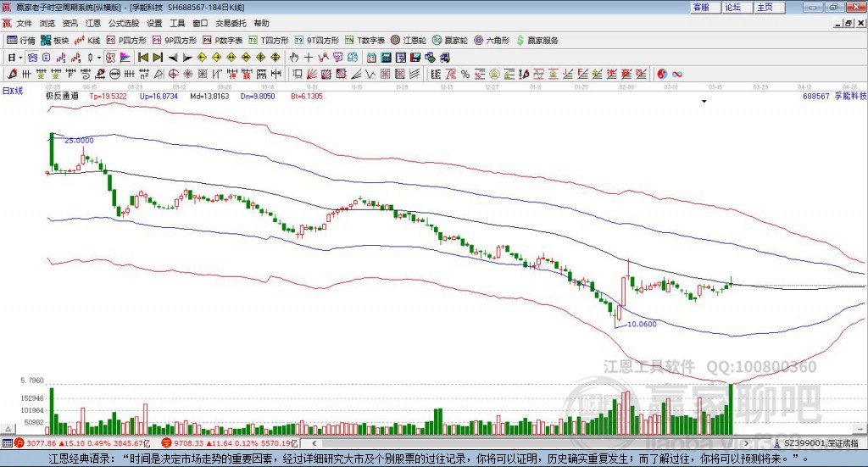Open the T四方形 tool

[x=269, y=41]
